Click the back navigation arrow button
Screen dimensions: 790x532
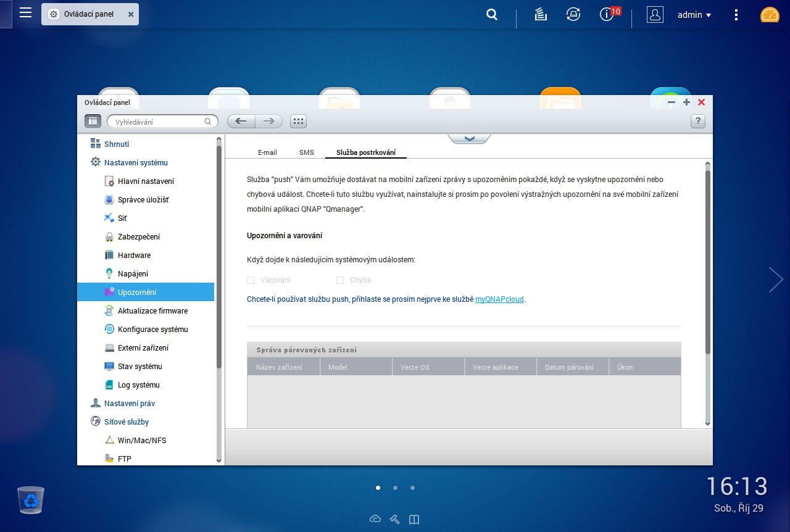point(241,122)
